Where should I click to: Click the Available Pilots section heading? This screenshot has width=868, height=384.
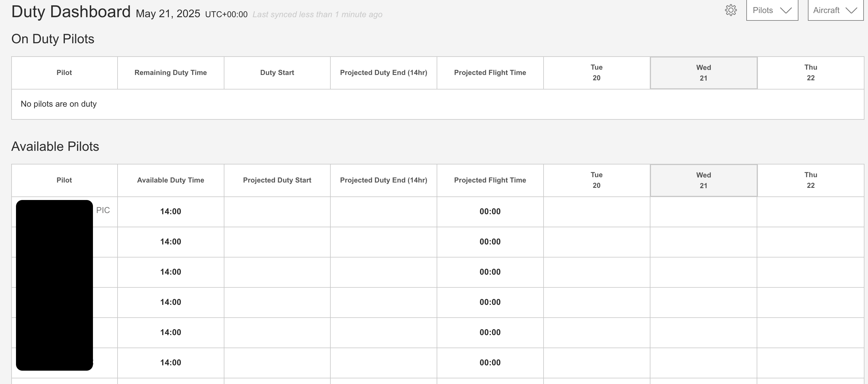[55, 146]
